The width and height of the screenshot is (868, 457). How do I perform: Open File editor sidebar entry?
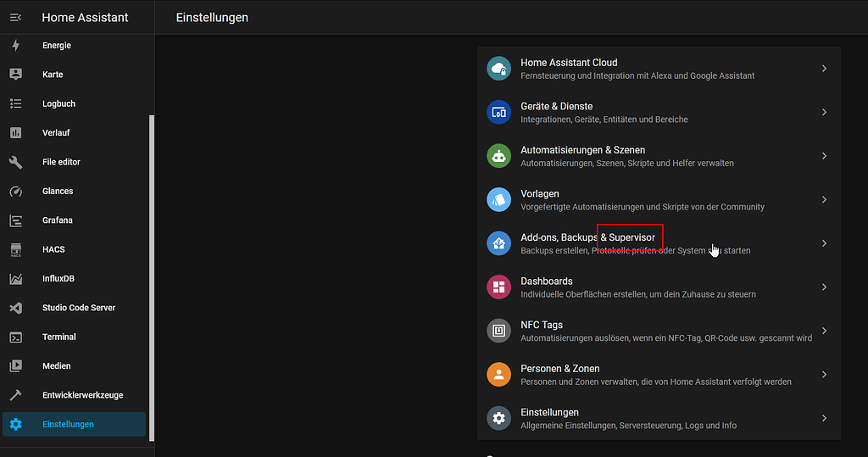74,162
